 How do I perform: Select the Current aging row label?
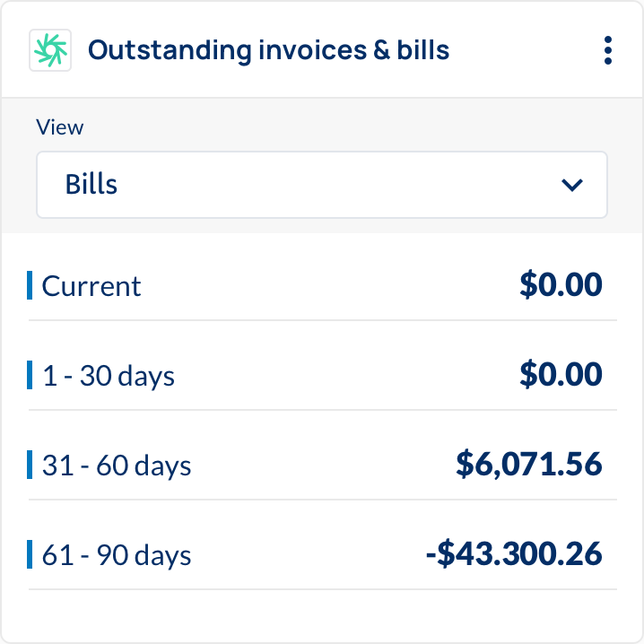tap(91, 286)
